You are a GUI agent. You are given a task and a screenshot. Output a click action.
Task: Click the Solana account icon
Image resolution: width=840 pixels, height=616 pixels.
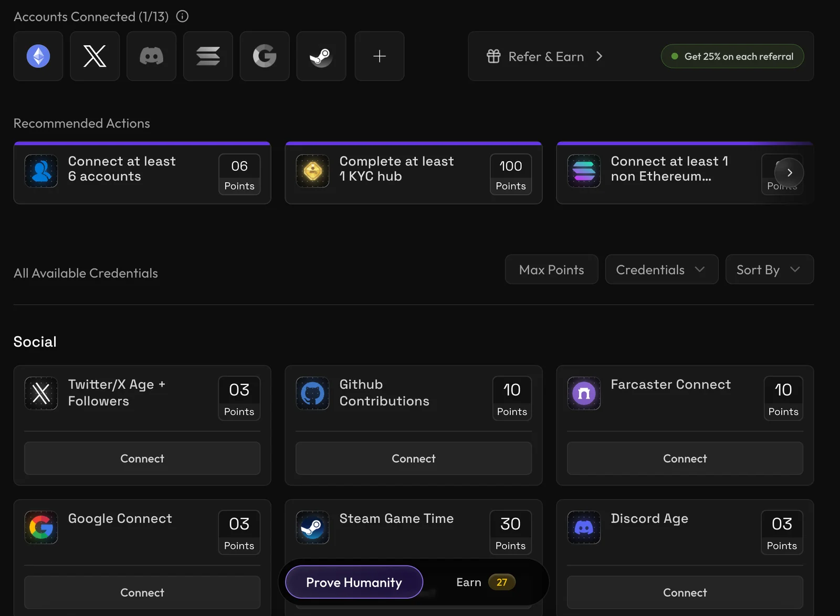pos(208,56)
